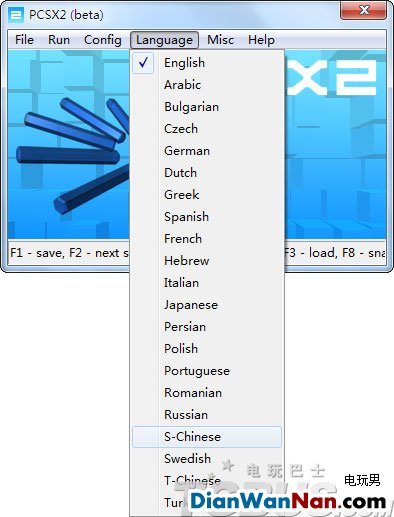394x517 pixels.
Task: Set interface language to Italian
Action: click(x=207, y=283)
